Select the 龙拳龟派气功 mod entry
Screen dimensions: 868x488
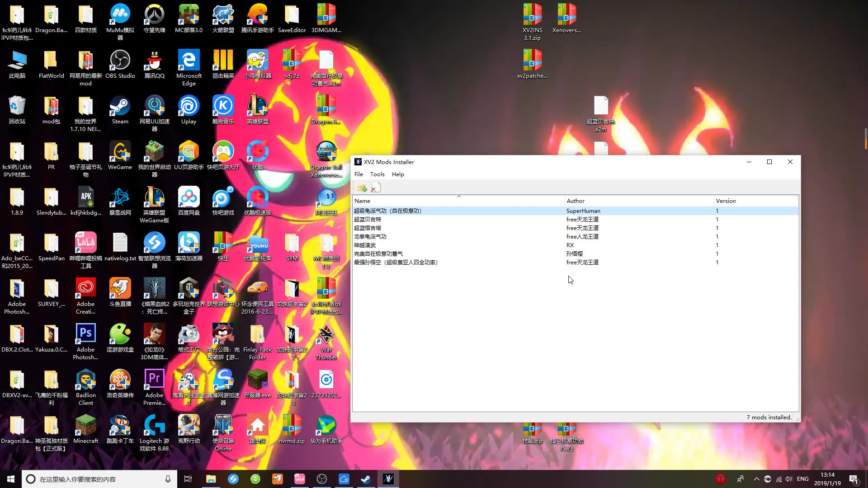pyautogui.click(x=370, y=237)
